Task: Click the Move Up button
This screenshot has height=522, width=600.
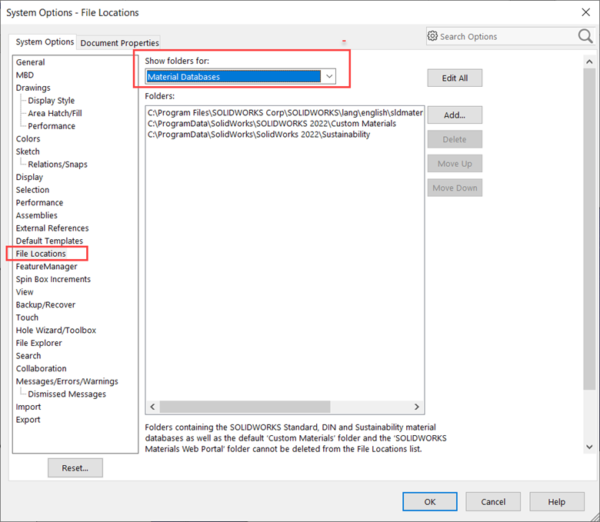Action: (455, 164)
